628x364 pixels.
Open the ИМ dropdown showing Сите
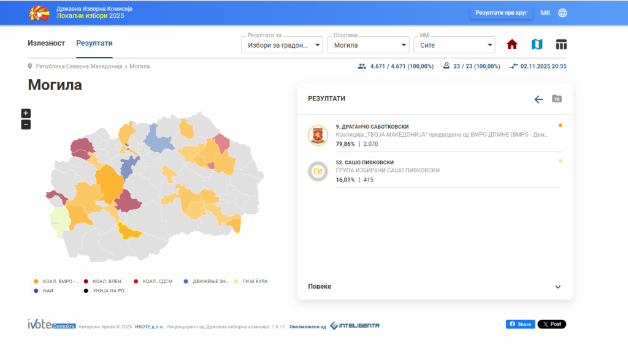(x=454, y=45)
